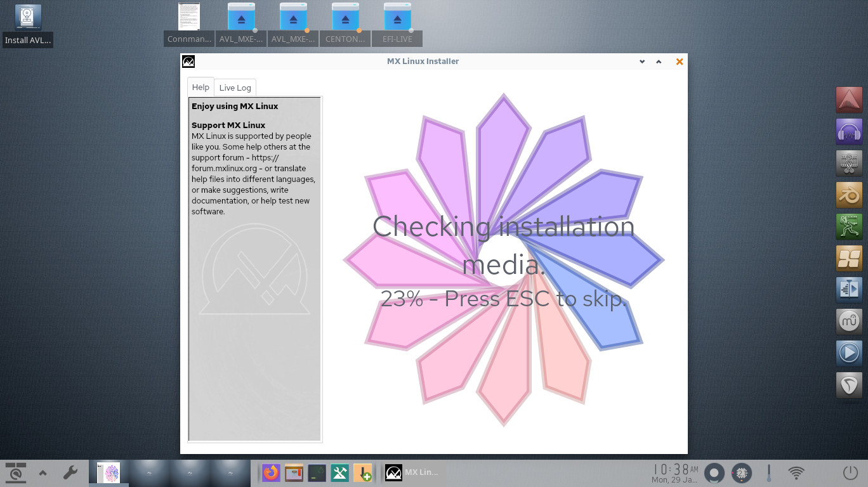Click the 'Enjoy using MX Linux' text
Screen dimensions: 868x487
tap(235, 106)
